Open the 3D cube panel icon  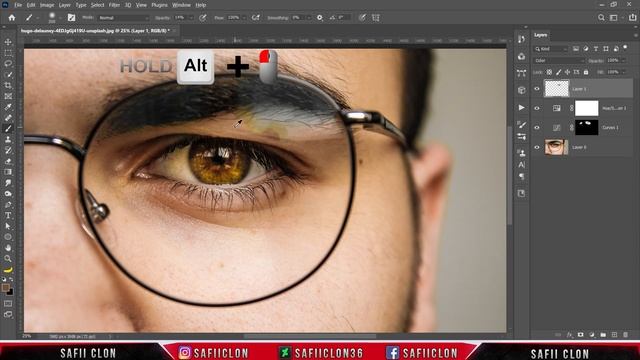pos(522,90)
